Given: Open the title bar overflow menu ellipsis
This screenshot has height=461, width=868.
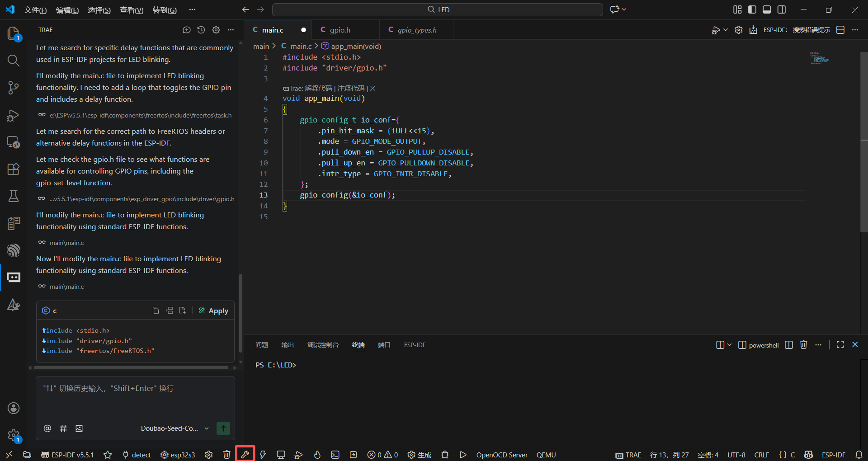Looking at the screenshot, I should click(x=192, y=9).
